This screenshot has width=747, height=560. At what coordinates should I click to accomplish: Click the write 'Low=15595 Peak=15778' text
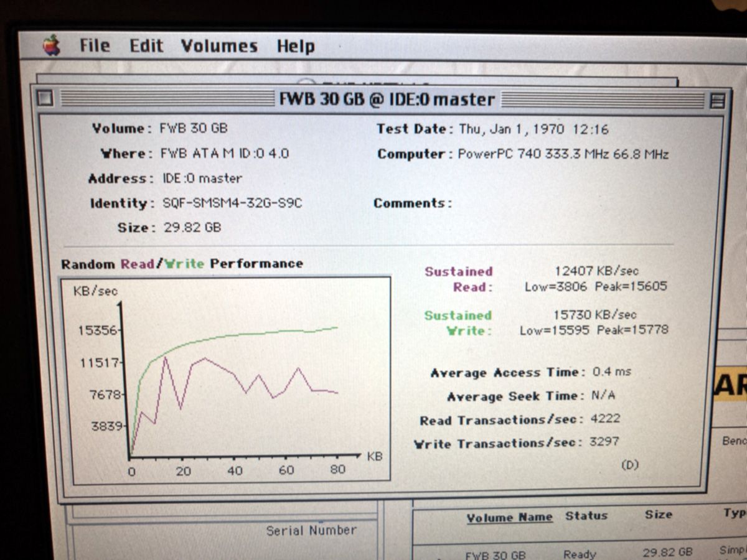594,330
